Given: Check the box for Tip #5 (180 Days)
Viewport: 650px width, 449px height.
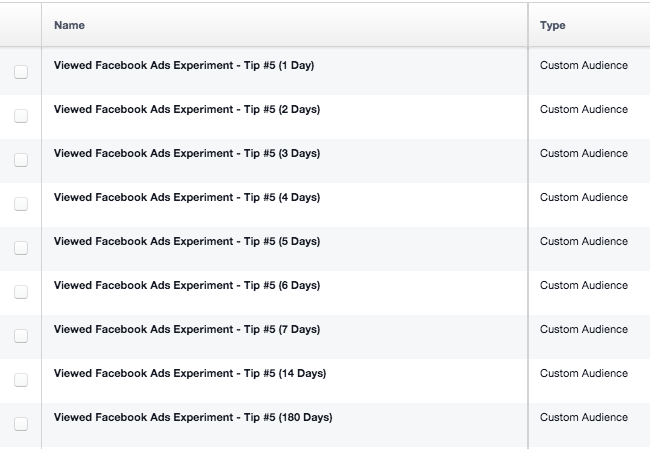Looking at the screenshot, I should [x=21, y=423].
